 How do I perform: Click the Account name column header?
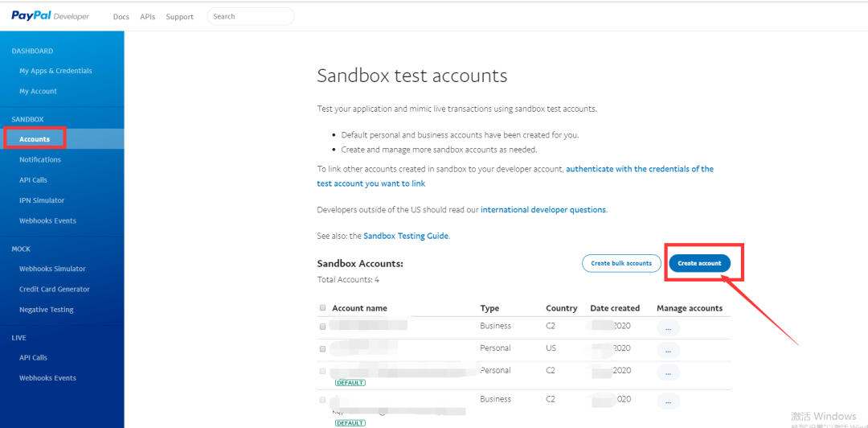[x=359, y=308]
